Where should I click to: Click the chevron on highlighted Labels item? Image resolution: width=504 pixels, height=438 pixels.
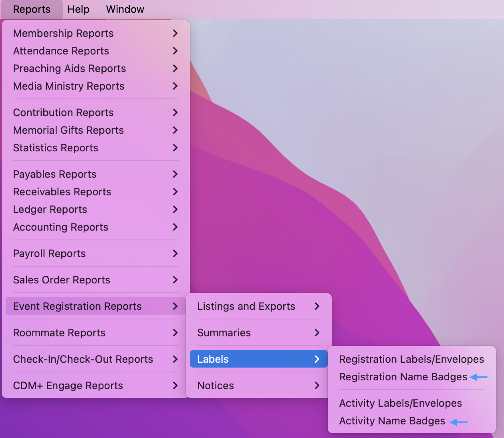pos(317,359)
